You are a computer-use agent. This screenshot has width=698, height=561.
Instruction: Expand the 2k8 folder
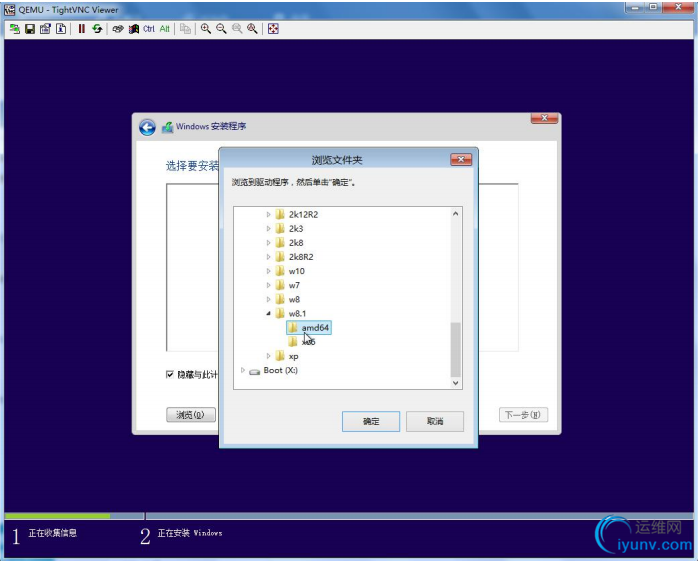point(268,243)
